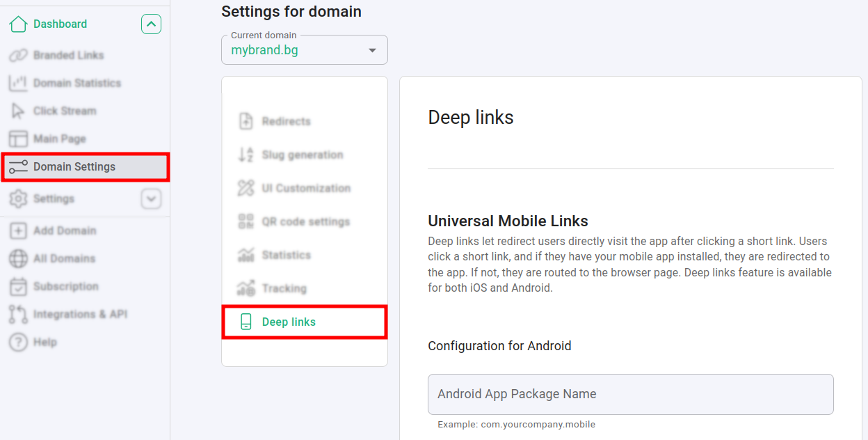
Task: Open Domain Settings in sidebar
Action: [x=74, y=167]
